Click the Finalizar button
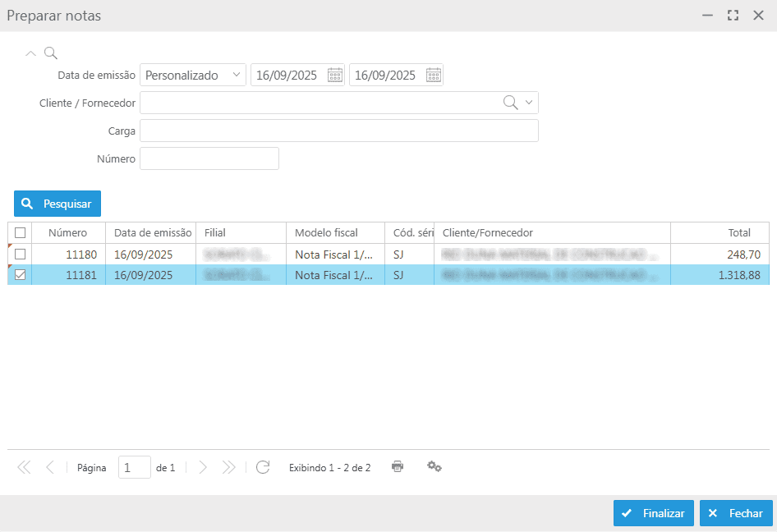 654,513
